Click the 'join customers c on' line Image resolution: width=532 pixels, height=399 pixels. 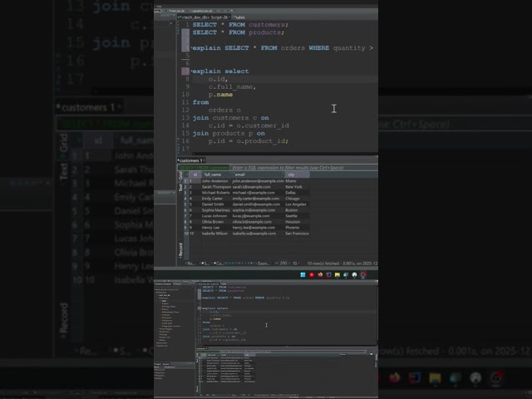click(x=231, y=118)
